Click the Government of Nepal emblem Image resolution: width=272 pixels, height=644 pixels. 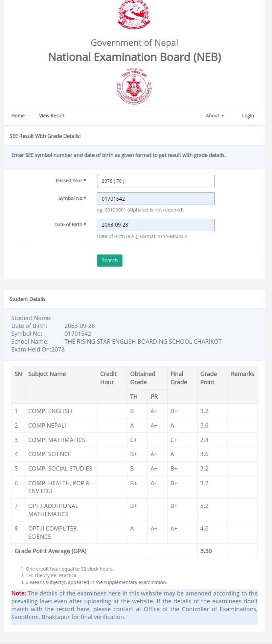(x=134, y=15)
